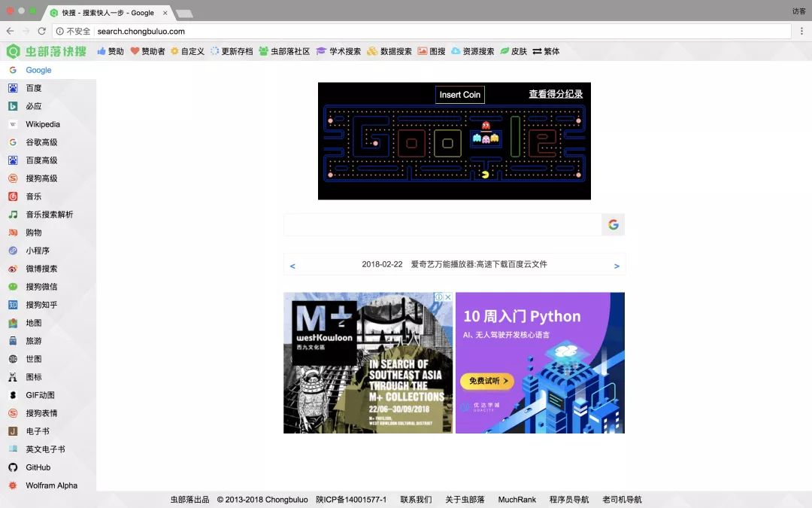Click the 电子书 e-book icon
Image resolution: width=812 pixels, height=508 pixels.
(13, 431)
